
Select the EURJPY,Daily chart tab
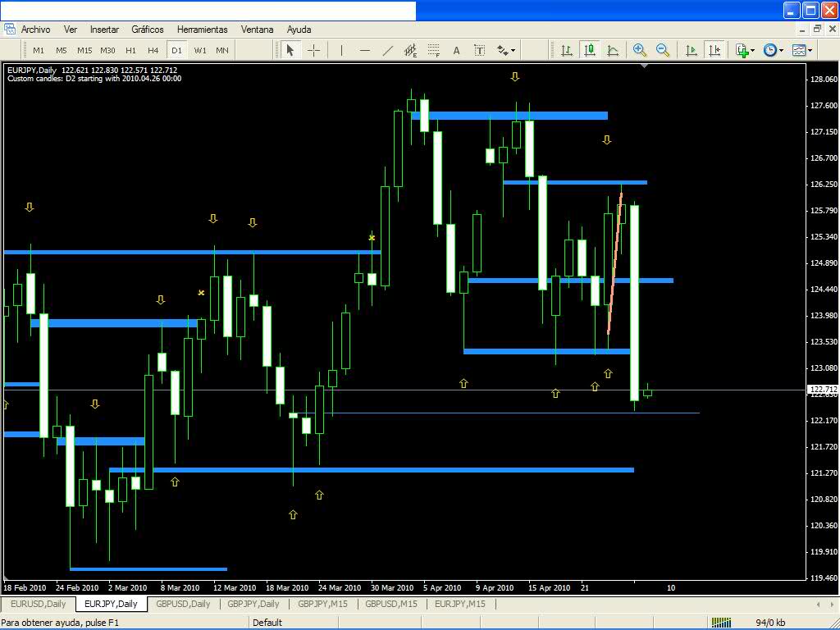[111, 604]
